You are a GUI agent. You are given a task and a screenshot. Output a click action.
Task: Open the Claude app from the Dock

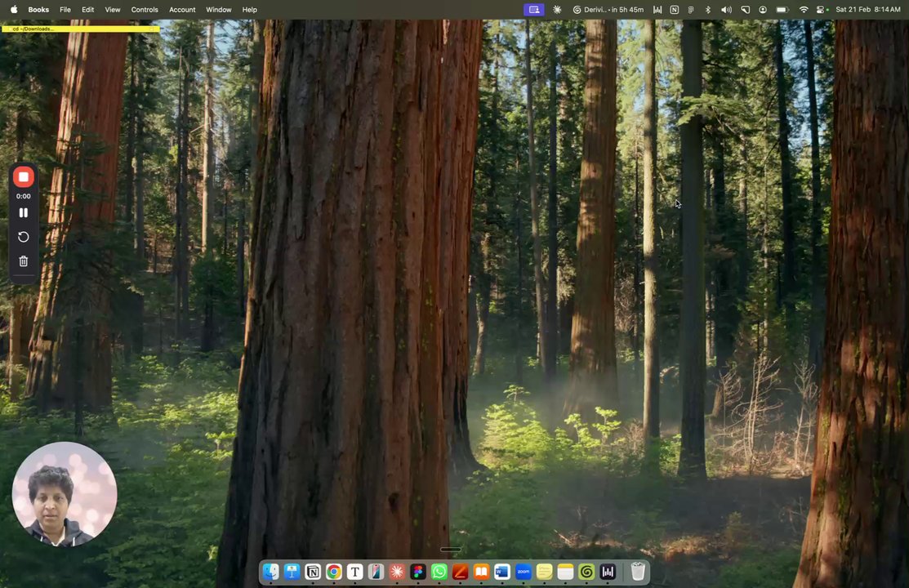click(x=397, y=572)
